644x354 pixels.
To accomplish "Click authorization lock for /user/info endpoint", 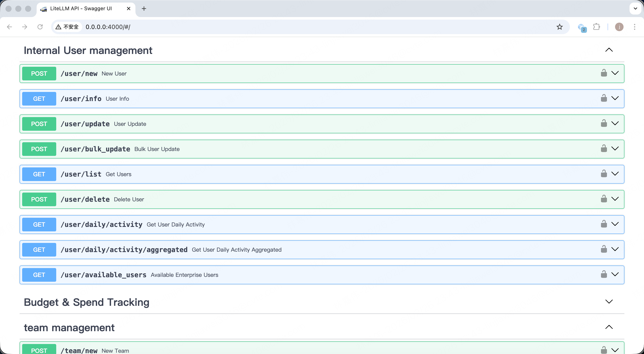I will pyautogui.click(x=604, y=98).
